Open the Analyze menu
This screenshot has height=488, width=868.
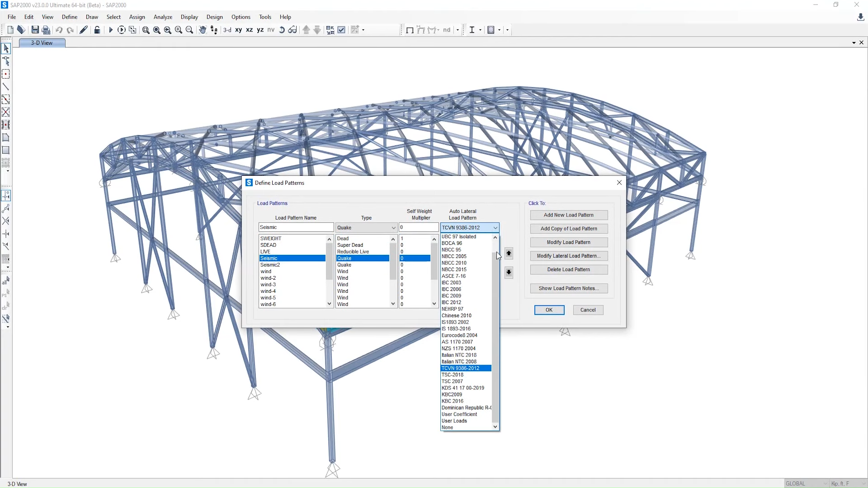tap(163, 17)
